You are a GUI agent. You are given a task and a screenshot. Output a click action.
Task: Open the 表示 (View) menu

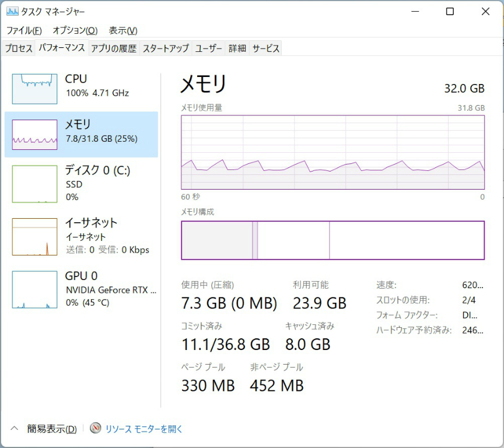point(123,30)
